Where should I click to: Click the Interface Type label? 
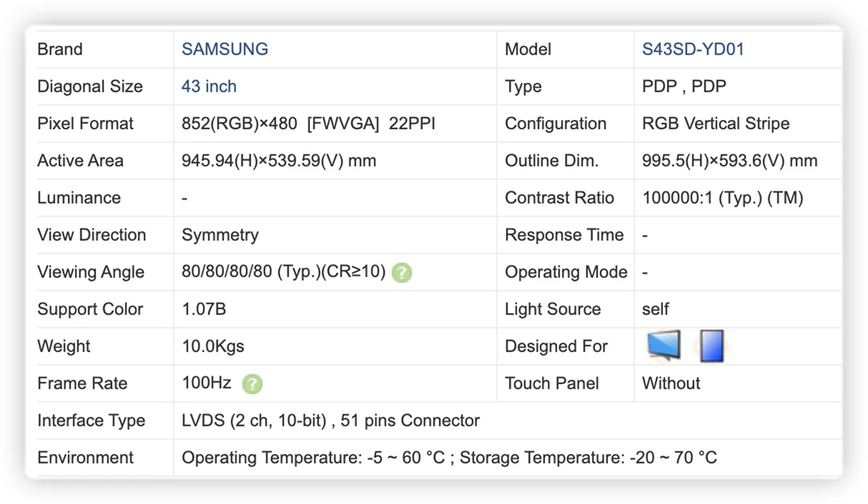[92, 420]
